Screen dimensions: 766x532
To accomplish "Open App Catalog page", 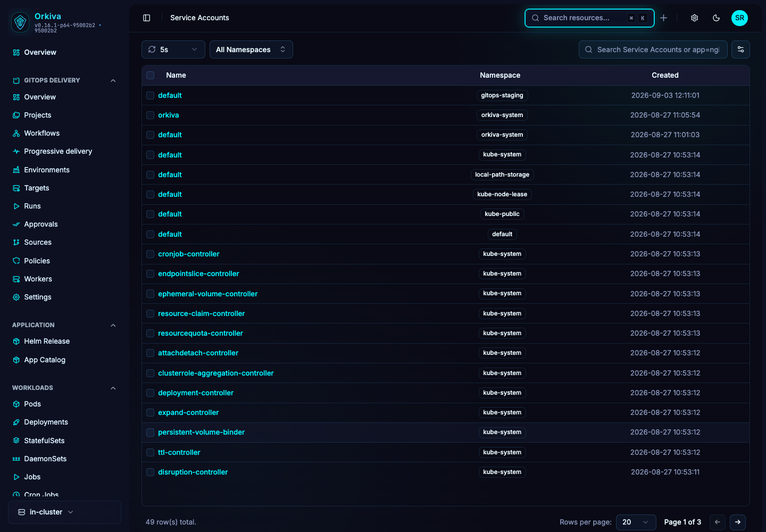I will coord(45,360).
